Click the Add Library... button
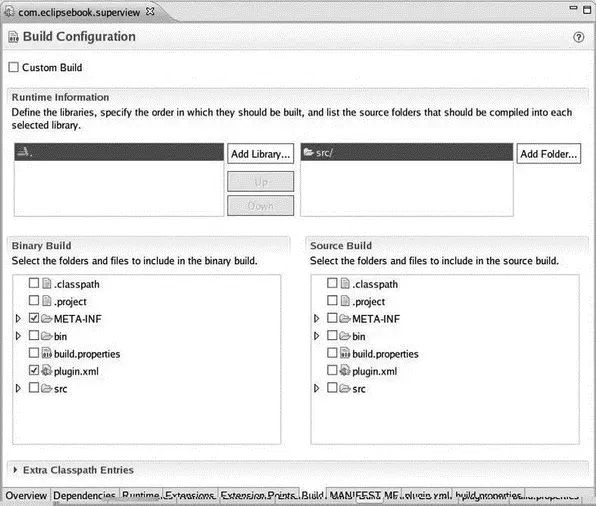This screenshot has width=596, height=506. tap(260, 154)
